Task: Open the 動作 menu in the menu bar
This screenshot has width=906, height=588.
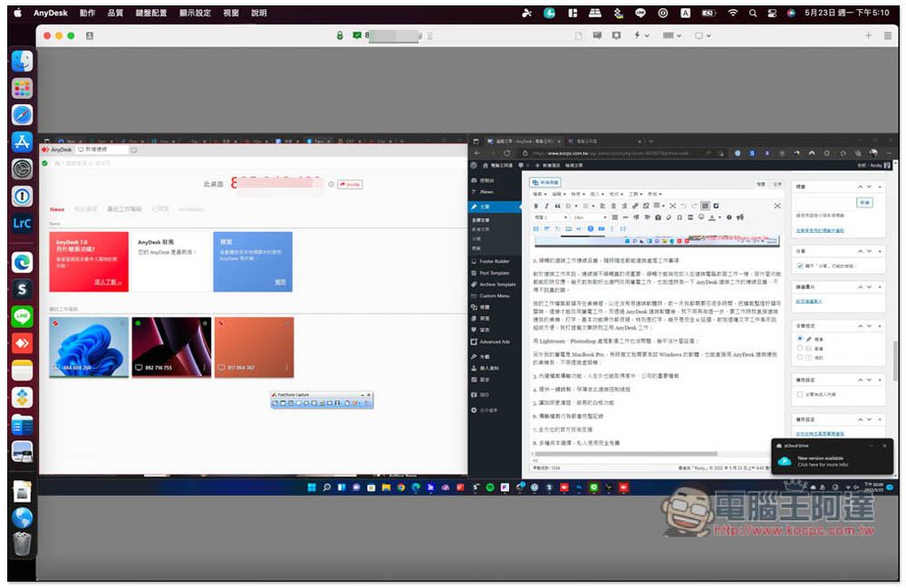Action: tap(87, 13)
